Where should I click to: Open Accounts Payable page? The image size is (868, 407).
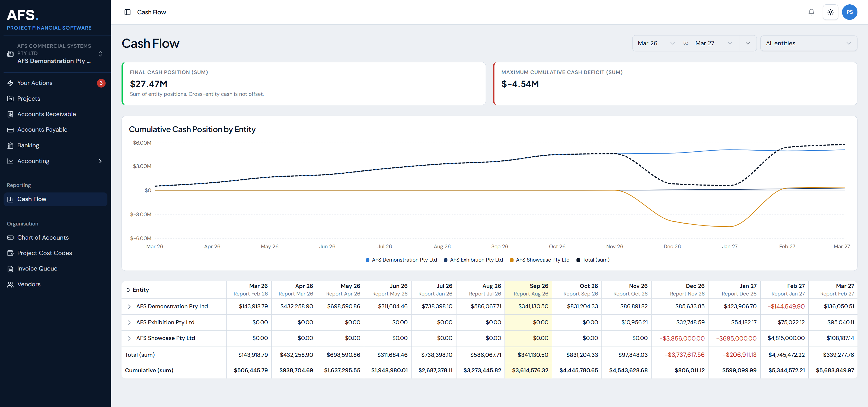click(x=55, y=130)
